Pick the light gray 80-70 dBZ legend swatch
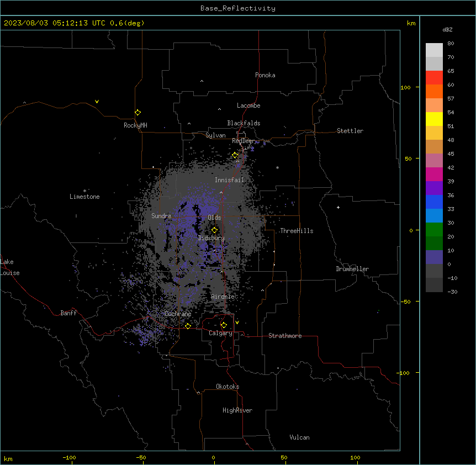 (x=434, y=50)
